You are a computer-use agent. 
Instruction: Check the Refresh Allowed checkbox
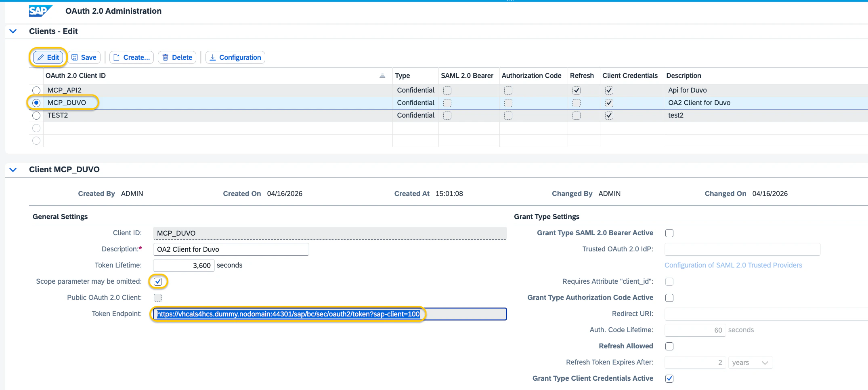669,346
